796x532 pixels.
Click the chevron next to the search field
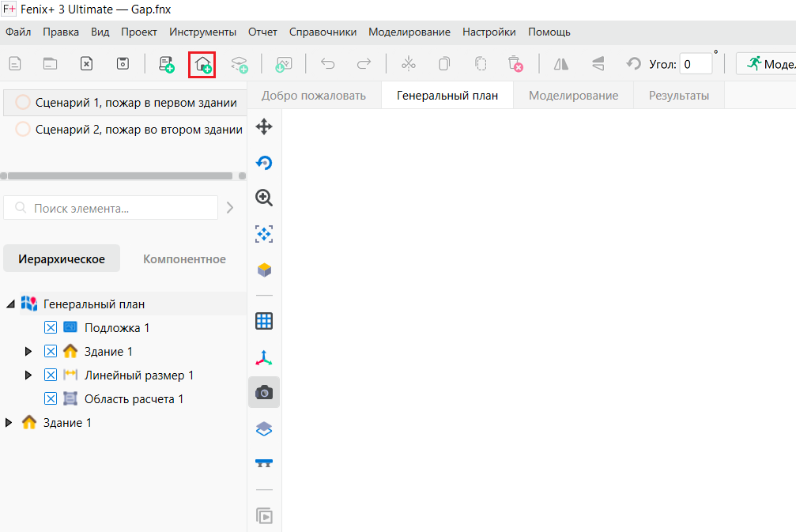[x=230, y=208]
